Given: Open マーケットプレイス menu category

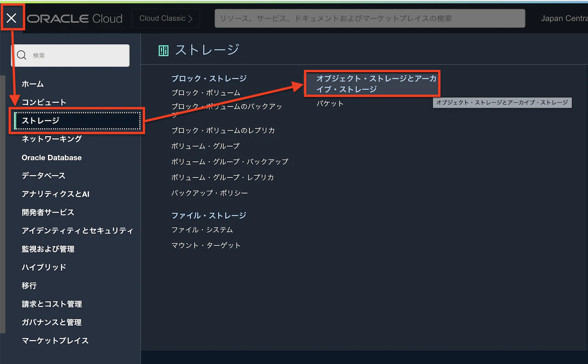Looking at the screenshot, I should (55, 341).
